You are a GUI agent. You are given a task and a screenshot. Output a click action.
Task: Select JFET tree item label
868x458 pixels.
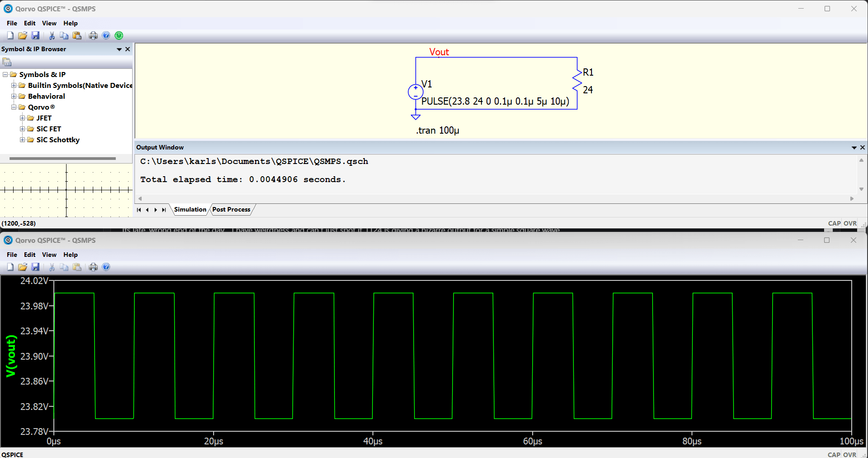[x=44, y=118]
